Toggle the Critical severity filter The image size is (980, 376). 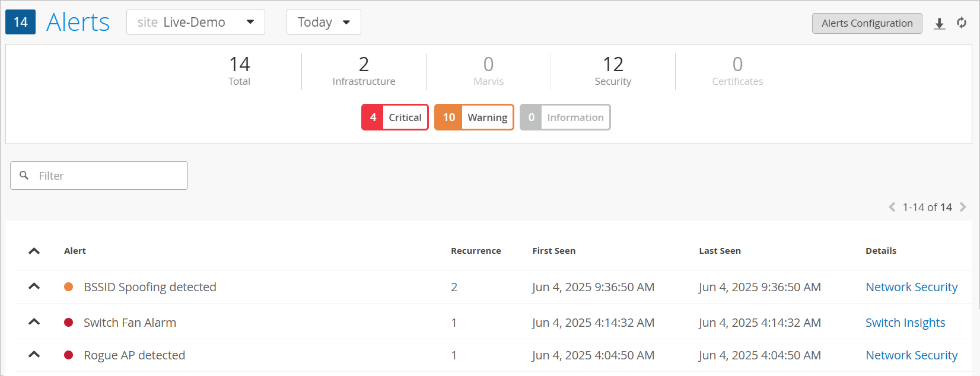(x=395, y=117)
